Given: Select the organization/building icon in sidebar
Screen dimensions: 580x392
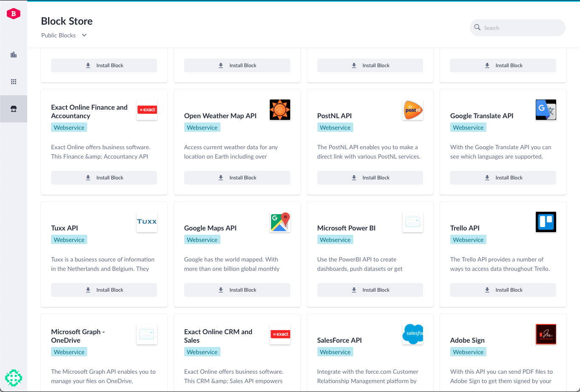Looking at the screenshot, I should click(13, 54).
